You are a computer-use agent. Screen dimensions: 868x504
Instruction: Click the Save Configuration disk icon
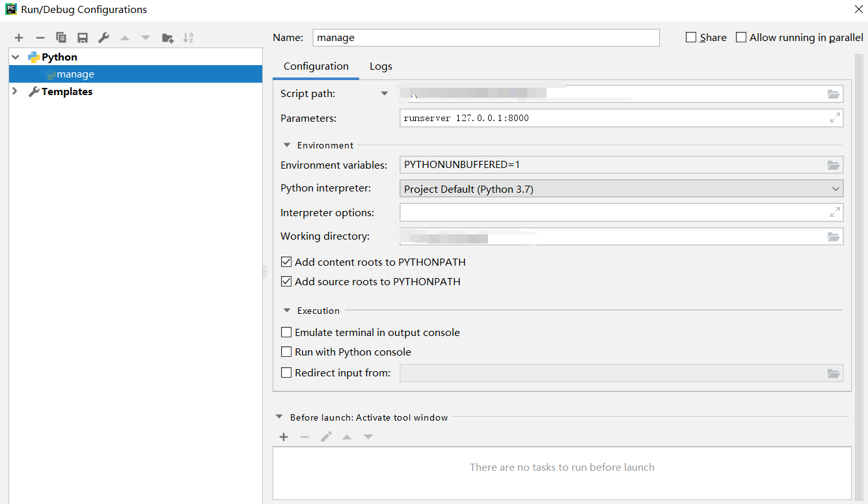pos(83,38)
